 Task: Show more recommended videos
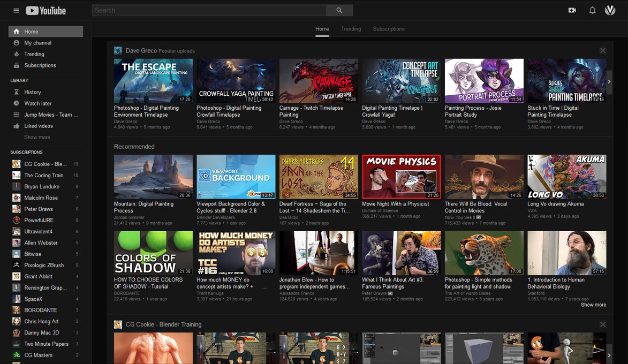coord(593,305)
